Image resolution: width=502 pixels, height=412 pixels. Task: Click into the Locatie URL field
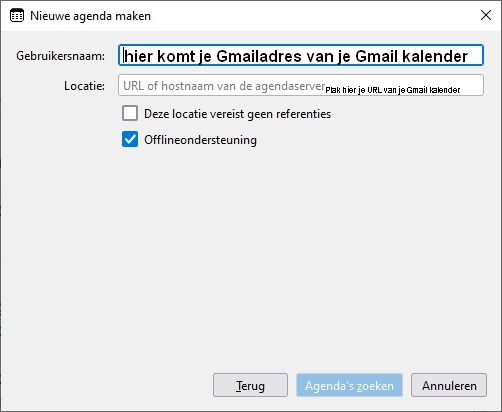(x=301, y=85)
